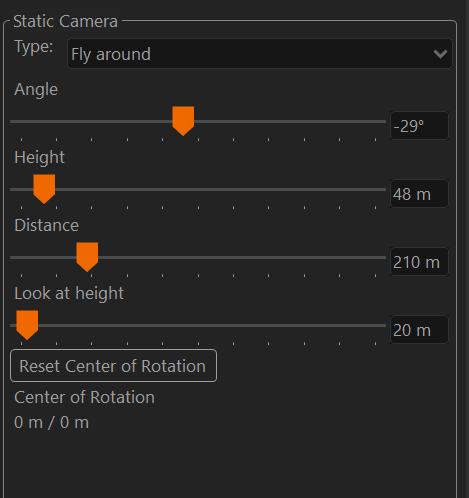Click the Angle slider orange handle
The image size is (469, 498).
(183, 121)
